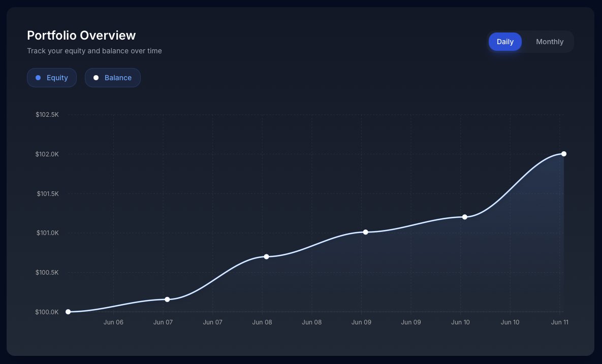
Task: Click the $100.5K y-axis label
Action: point(47,272)
